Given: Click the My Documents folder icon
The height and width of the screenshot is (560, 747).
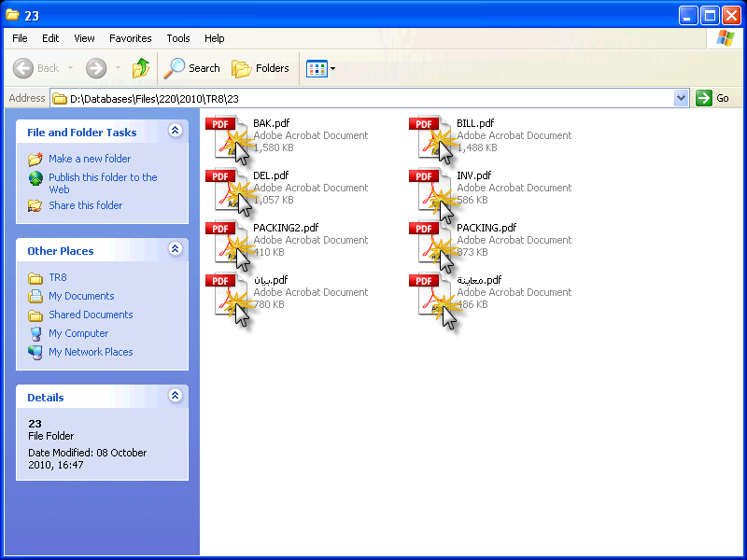Looking at the screenshot, I should pyautogui.click(x=35, y=296).
